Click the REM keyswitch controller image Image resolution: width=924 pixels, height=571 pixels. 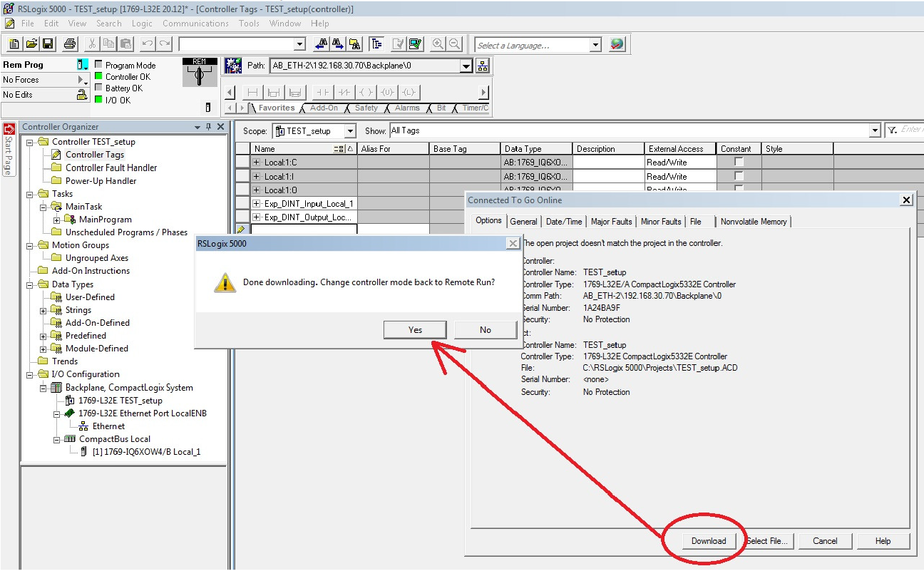point(200,72)
